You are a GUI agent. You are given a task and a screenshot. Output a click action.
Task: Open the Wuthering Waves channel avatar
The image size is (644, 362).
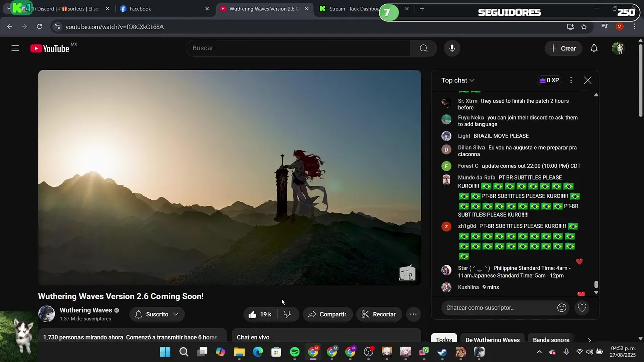(x=47, y=314)
